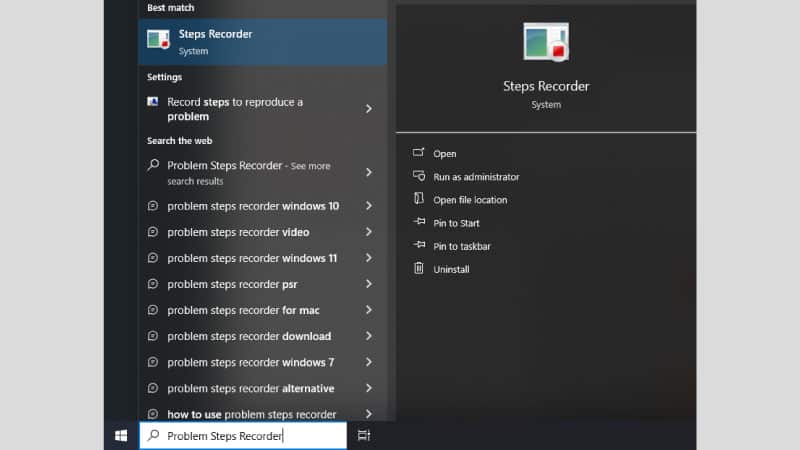Screen dimensions: 800x450
Task: Click the settings icon beside Record steps
Action: coord(153,102)
